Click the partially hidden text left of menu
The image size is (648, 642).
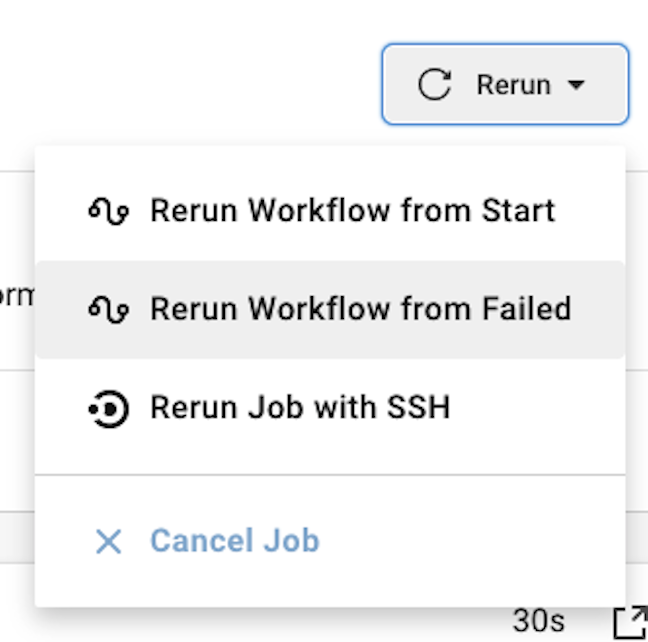(x=17, y=296)
